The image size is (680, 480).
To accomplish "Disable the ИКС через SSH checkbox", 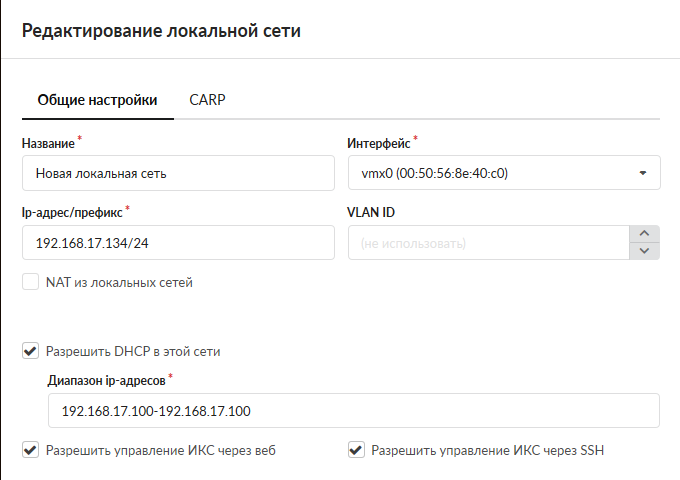I will tap(356, 450).
